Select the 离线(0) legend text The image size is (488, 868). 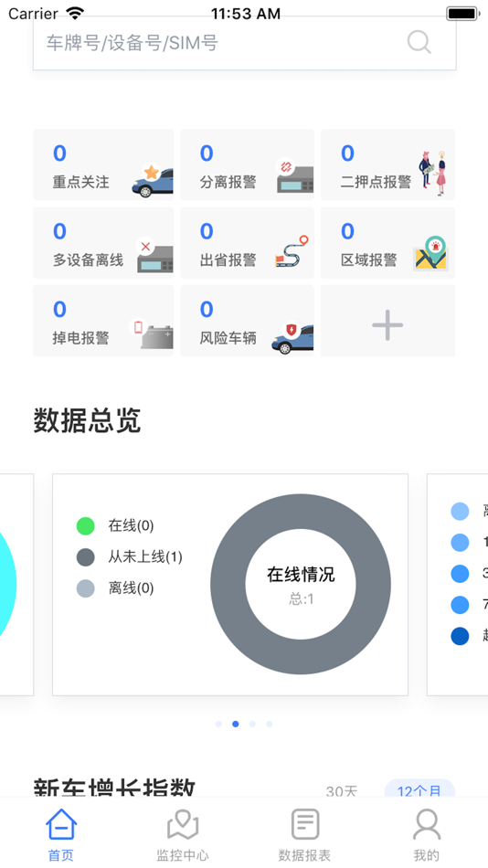pos(131,588)
